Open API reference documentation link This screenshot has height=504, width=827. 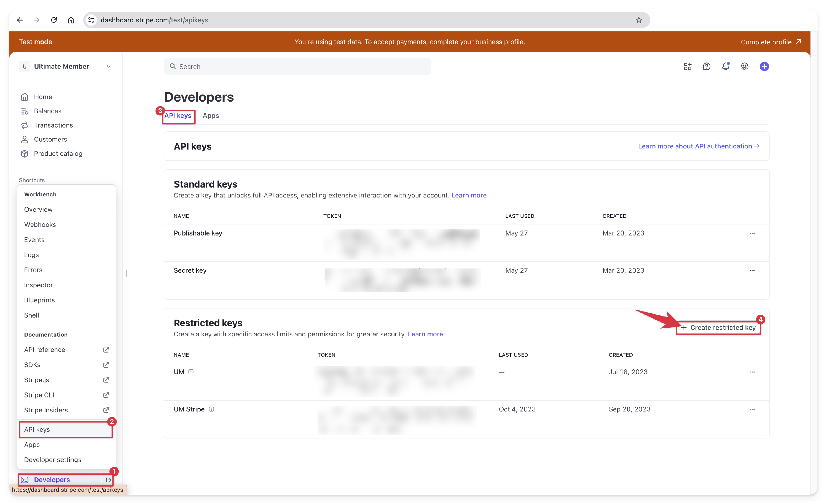[x=66, y=349]
